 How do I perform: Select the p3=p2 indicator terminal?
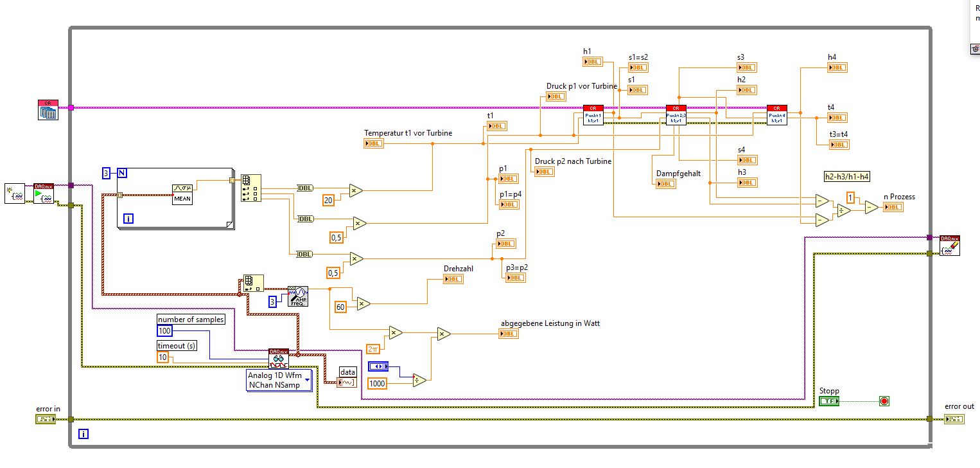pyautogui.click(x=516, y=278)
